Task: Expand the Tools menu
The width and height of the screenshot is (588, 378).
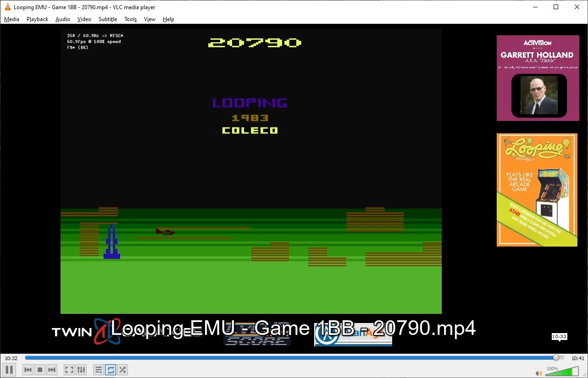Action: point(130,19)
